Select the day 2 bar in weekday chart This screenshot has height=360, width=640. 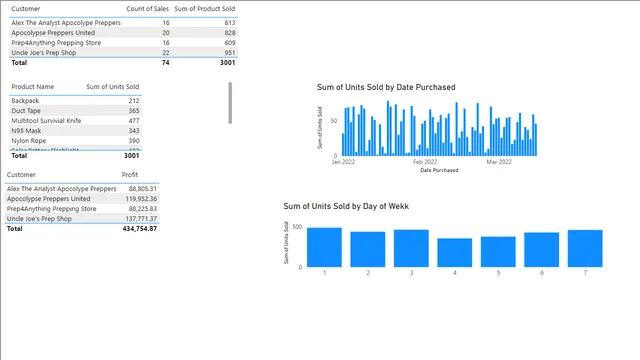pyautogui.click(x=368, y=249)
